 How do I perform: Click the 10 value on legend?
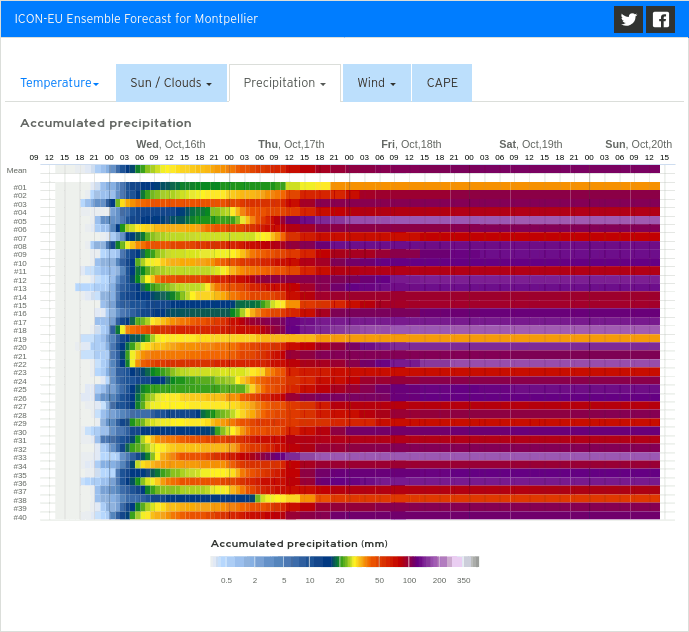[x=310, y=580]
